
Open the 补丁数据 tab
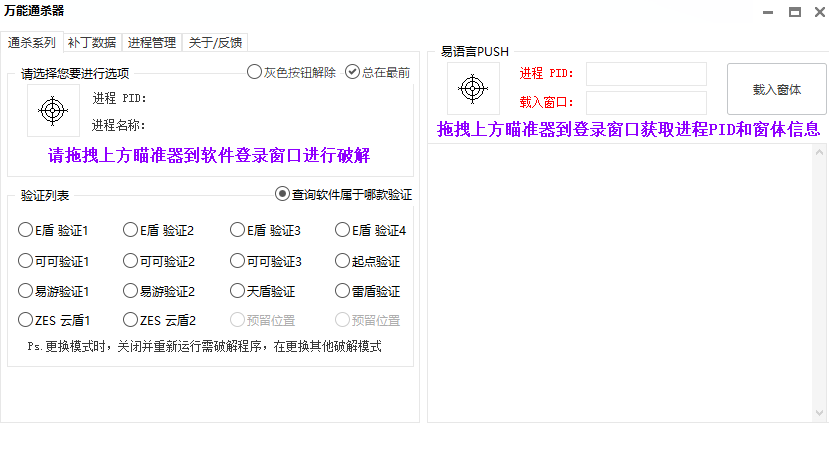(92, 42)
